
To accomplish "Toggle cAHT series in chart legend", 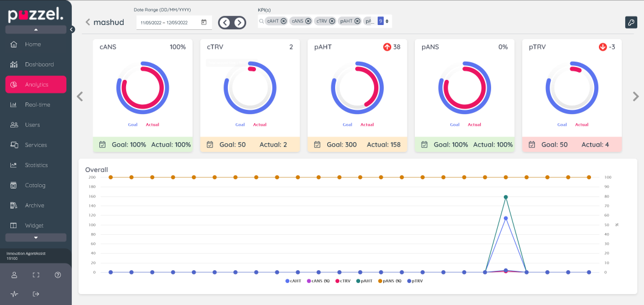I will pyautogui.click(x=293, y=281).
